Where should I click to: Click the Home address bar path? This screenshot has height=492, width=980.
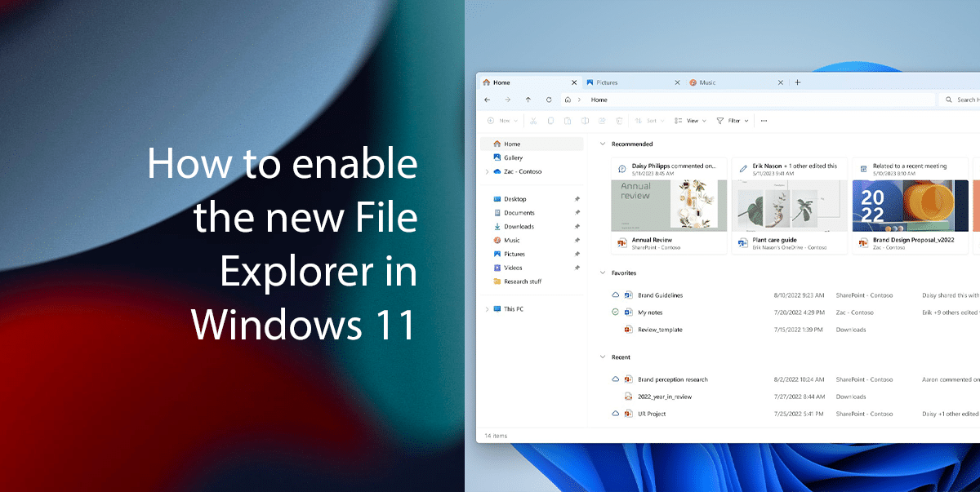click(599, 100)
